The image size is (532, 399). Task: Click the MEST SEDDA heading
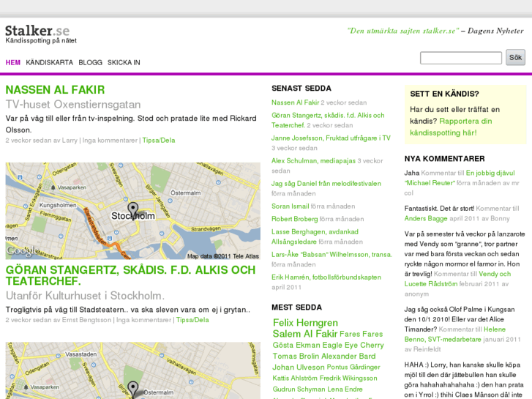tap(296, 307)
